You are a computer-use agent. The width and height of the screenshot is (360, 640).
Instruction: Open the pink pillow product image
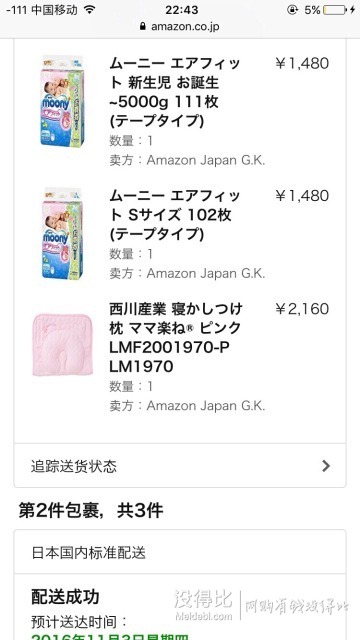62,345
